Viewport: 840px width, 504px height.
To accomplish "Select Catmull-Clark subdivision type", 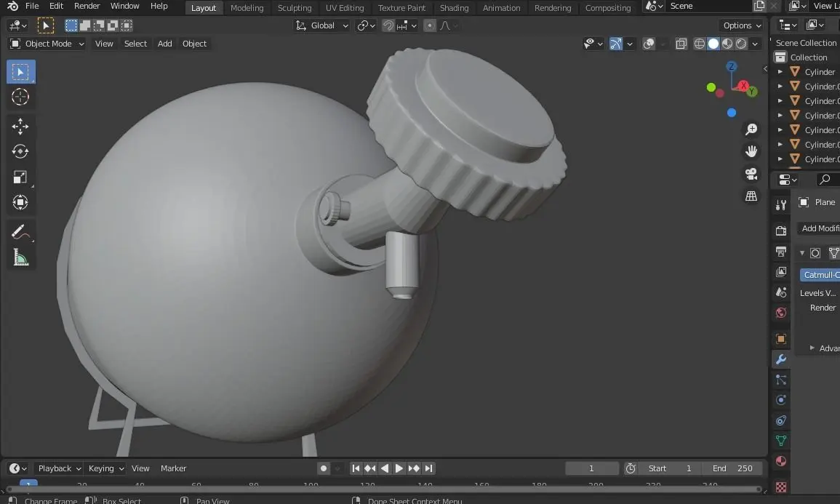I will point(820,275).
